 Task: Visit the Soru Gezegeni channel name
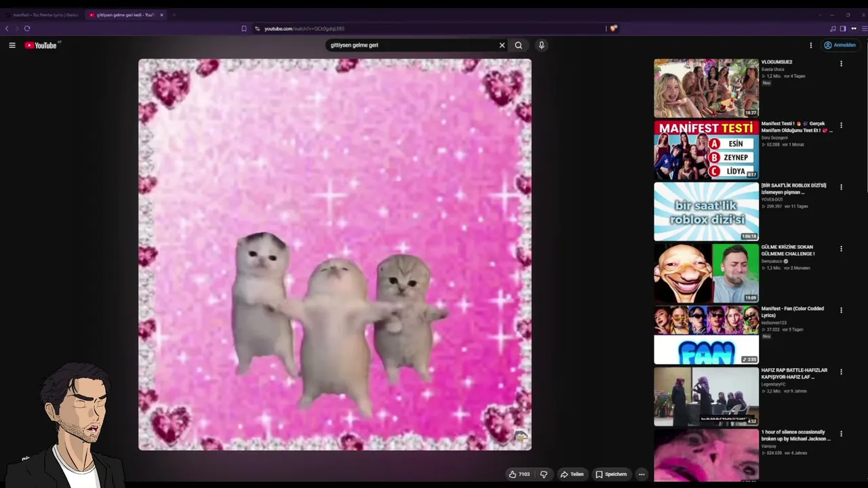[x=774, y=138]
